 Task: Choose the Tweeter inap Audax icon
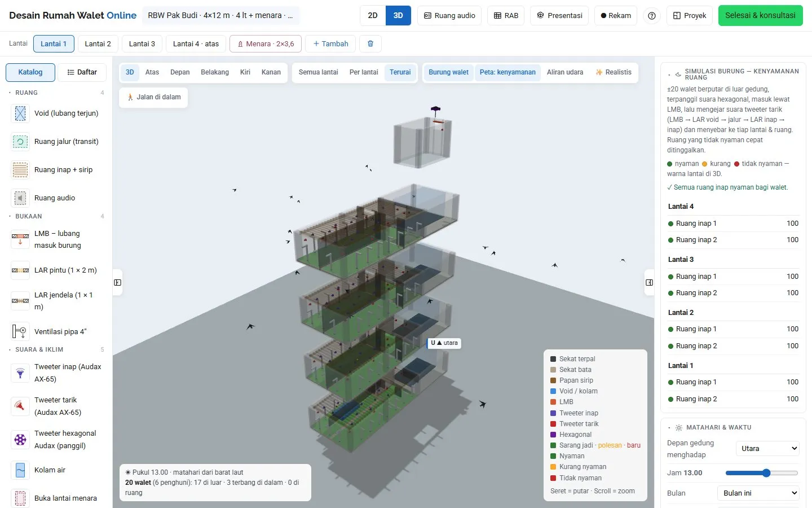point(20,373)
